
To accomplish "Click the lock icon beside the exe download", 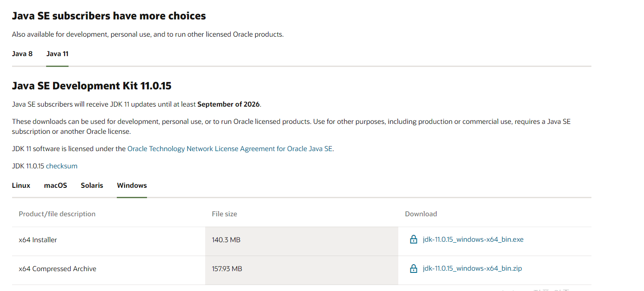I will tap(413, 240).
